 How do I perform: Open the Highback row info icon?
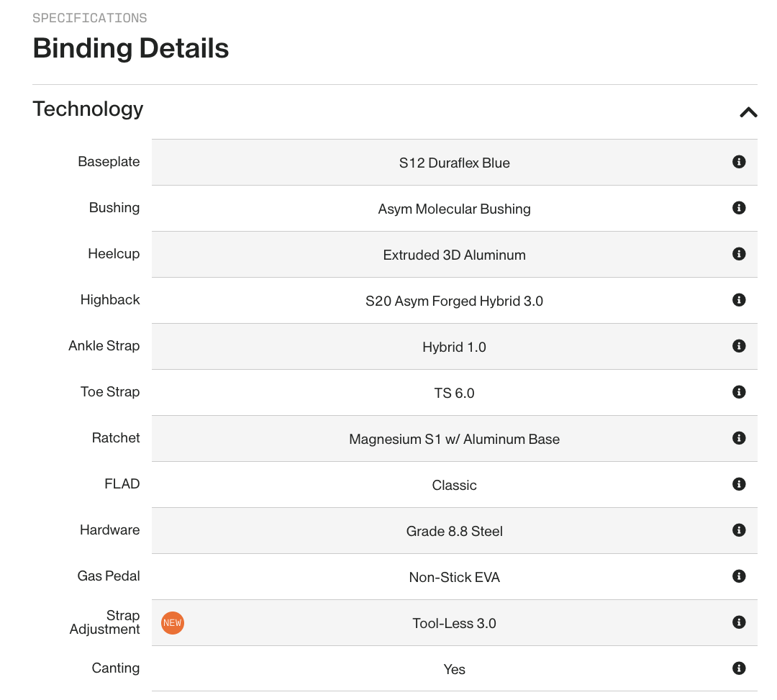pyautogui.click(x=738, y=300)
